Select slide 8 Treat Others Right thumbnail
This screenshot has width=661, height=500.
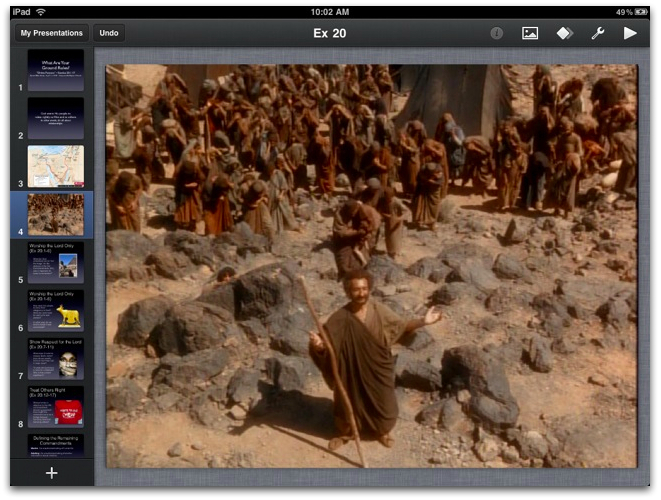tap(56, 406)
